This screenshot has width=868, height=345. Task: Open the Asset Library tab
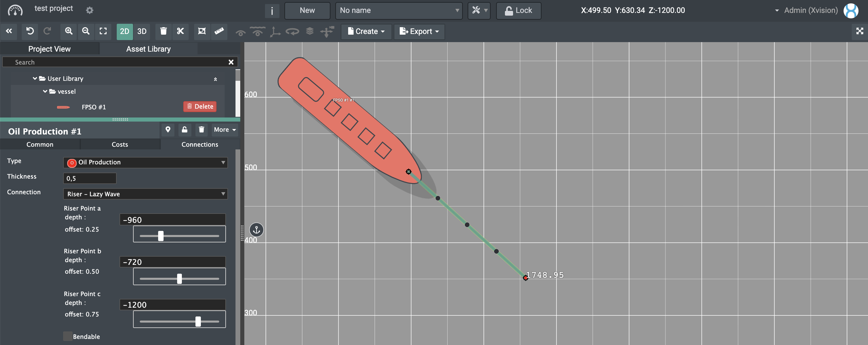click(148, 49)
